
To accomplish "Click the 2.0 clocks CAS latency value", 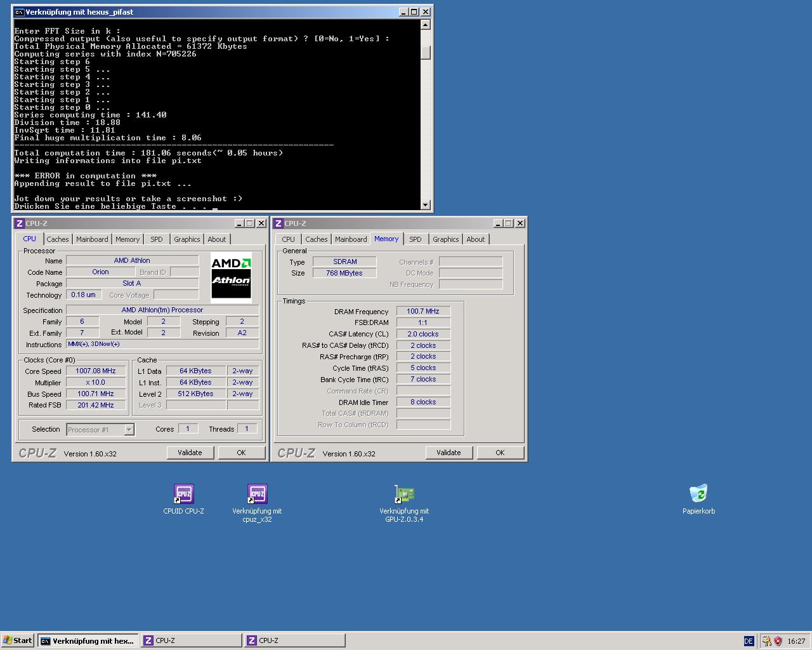I will [423, 334].
